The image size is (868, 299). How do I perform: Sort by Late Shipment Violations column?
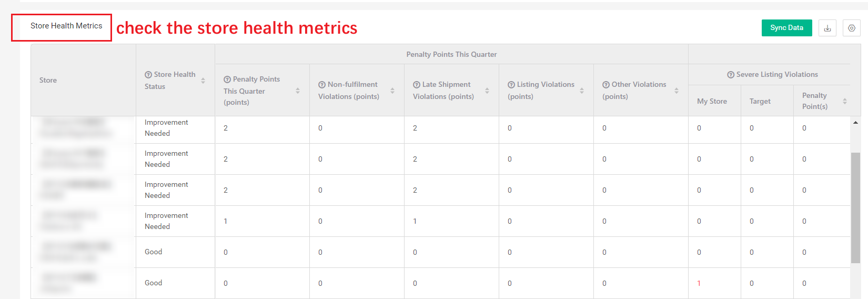(487, 91)
